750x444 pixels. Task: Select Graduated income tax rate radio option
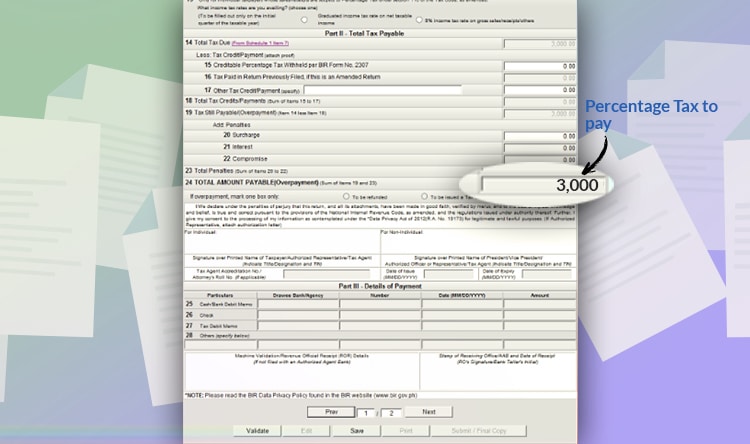pos(304,20)
